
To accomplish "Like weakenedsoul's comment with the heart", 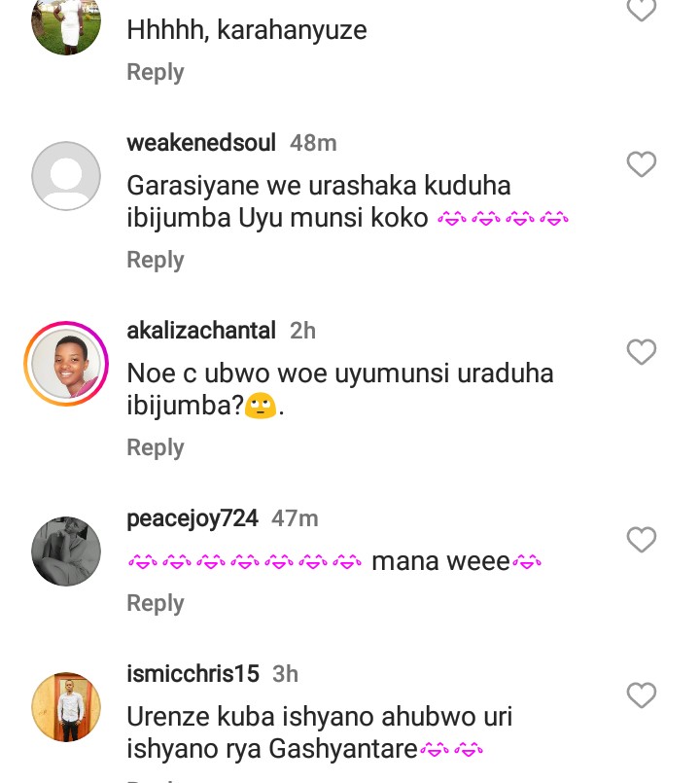I will [x=642, y=164].
